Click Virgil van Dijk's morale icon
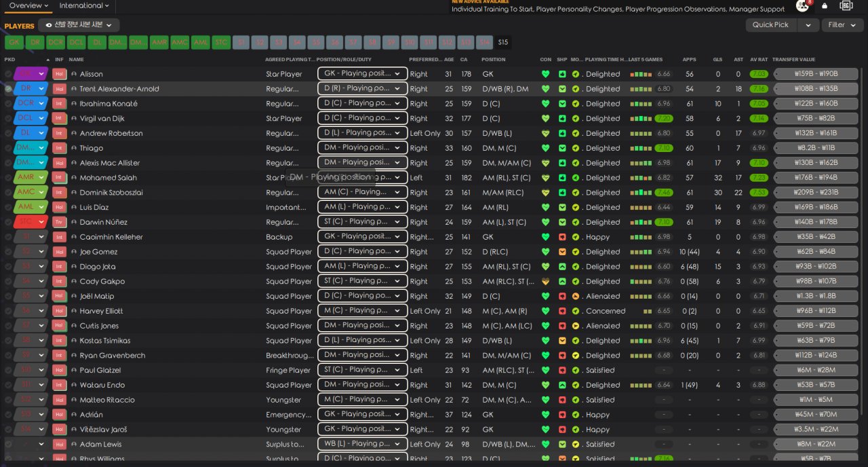The image size is (868, 467). click(576, 119)
